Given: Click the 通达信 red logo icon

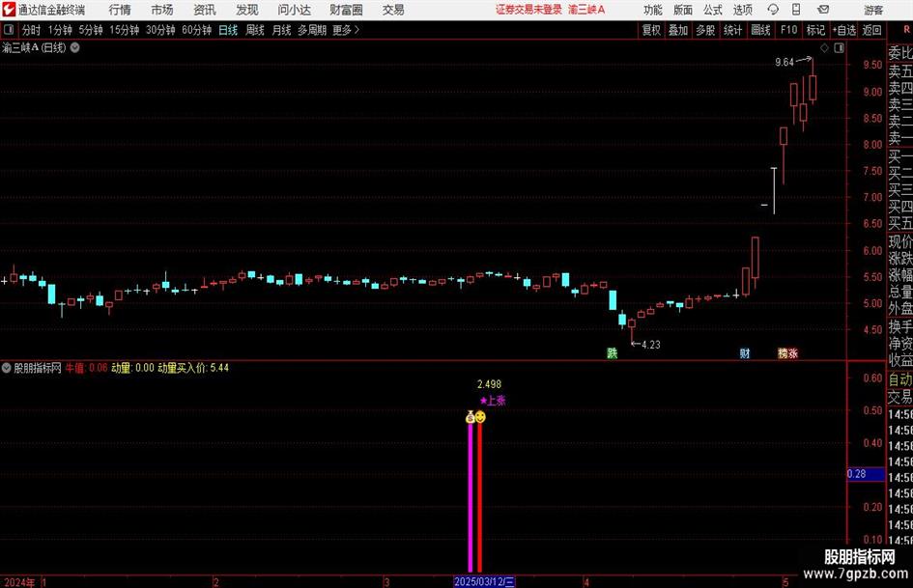Looking at the screenshot, I should click(x=9, y=10).
